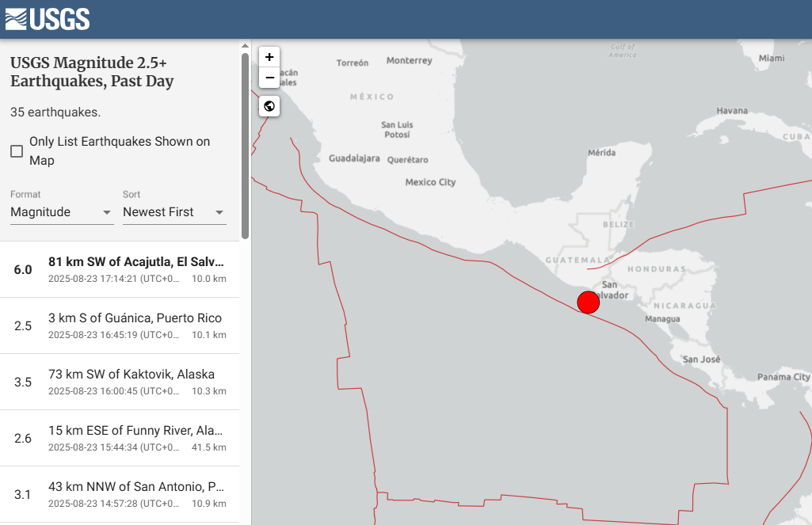Click the Sort dropdown arrow
The height and width of the screenshot is (525, 812).
(219, 212)
